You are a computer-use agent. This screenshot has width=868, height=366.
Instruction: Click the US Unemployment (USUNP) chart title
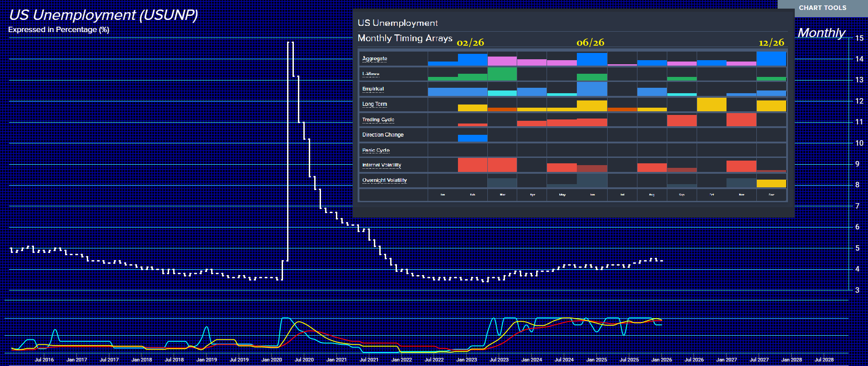pyautogui.click(x=104, y=15)
